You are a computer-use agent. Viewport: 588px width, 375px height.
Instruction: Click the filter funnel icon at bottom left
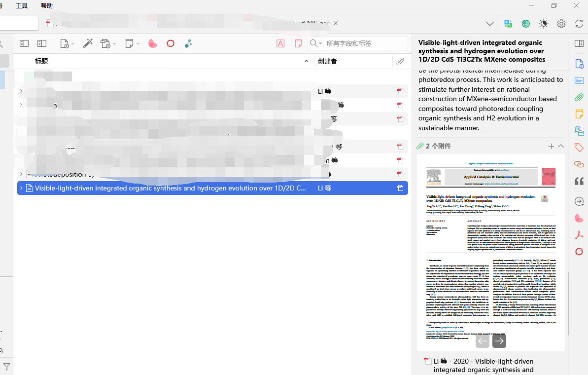pyautogui.click(x=6, y=367)
